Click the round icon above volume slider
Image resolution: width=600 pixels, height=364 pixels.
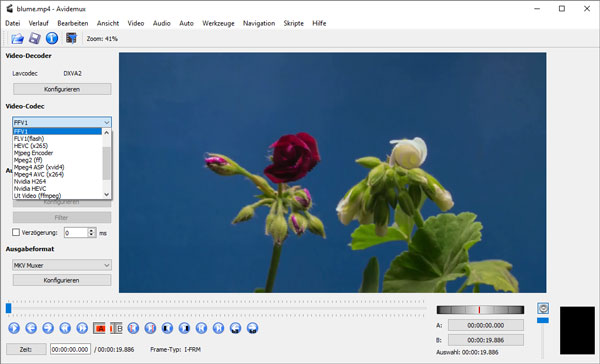[543, 308]
